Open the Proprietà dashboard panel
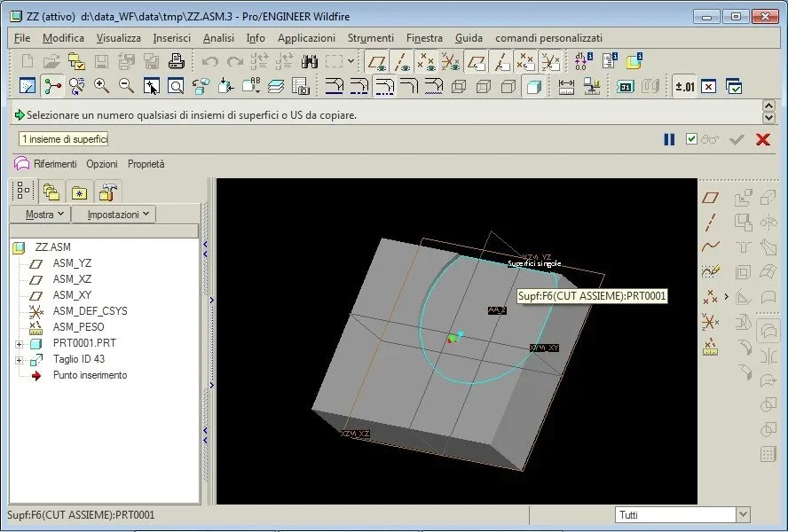Viewport: 788px width, 532px height. tap(146, 164)
